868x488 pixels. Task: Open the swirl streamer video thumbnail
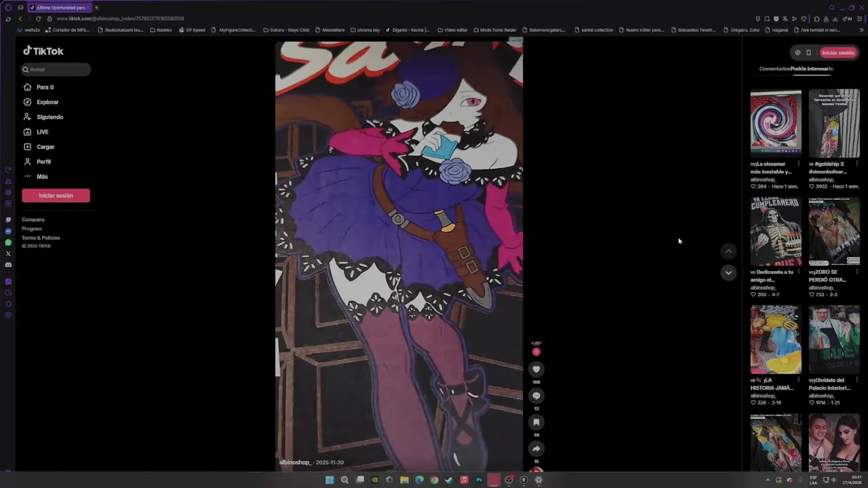point(776,122)
